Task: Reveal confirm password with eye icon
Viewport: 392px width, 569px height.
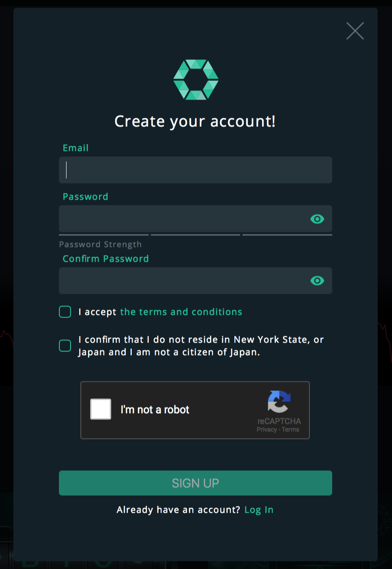Action: coord(317,280)
